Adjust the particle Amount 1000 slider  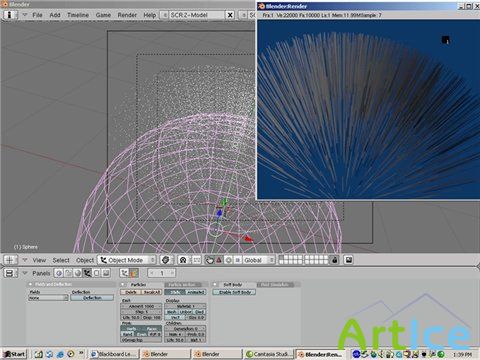[141, 306]
